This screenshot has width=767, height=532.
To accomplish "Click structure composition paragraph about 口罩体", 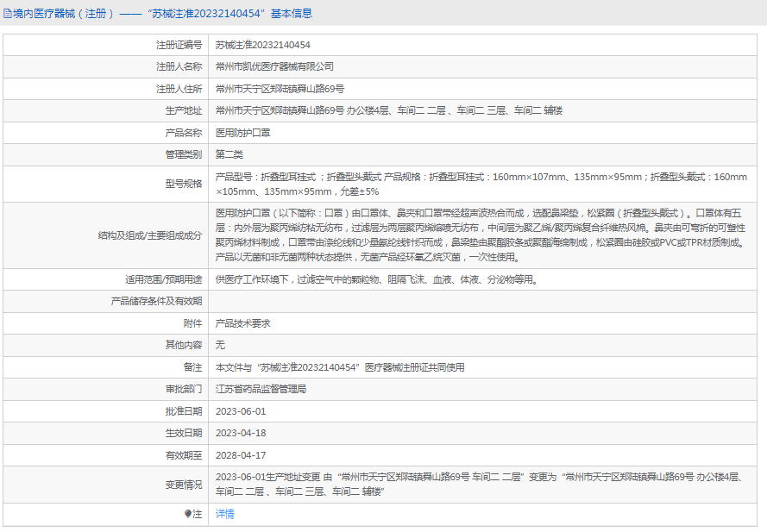I will click(481, 235).
